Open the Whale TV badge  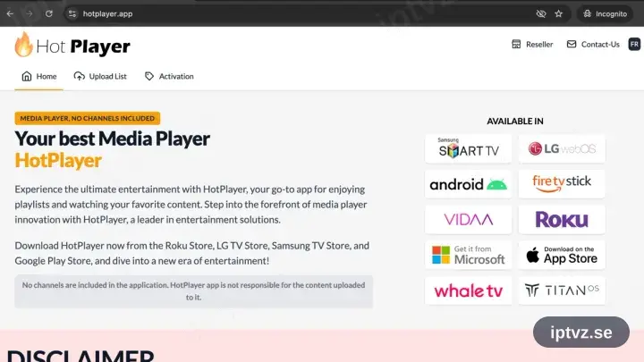tap(468, 290)
